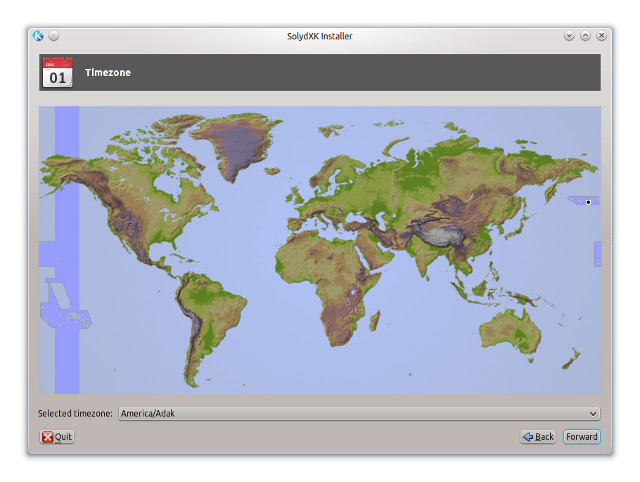Click the pin-on-all-desktops button in title bar
Viewport: 640px width, 482px height.
[54, 36]
